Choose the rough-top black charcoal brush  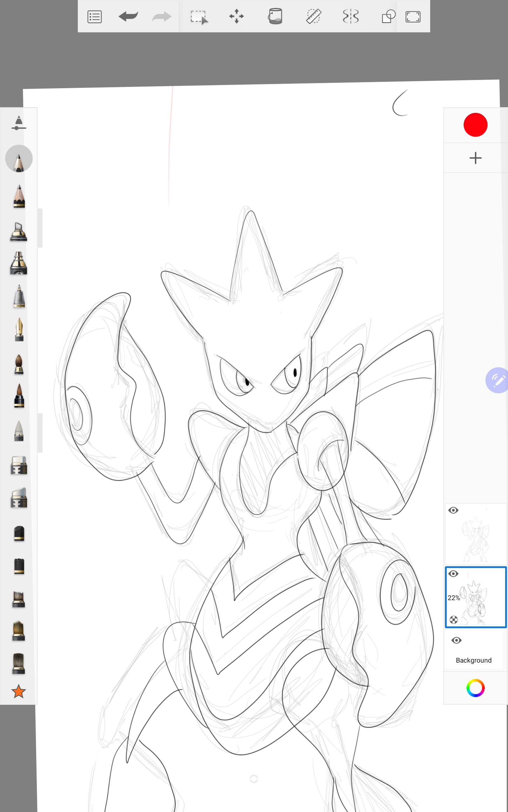(x=19, y=566)
